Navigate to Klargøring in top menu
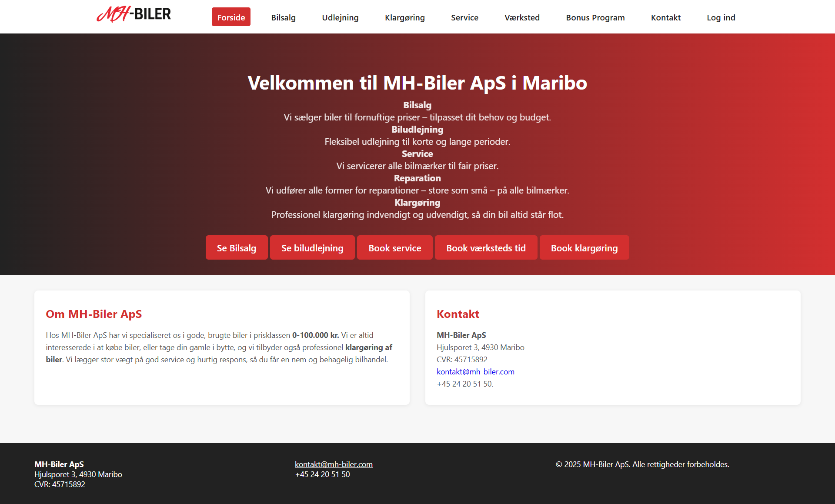The image size is (835, 504). (x=404, y=17)
